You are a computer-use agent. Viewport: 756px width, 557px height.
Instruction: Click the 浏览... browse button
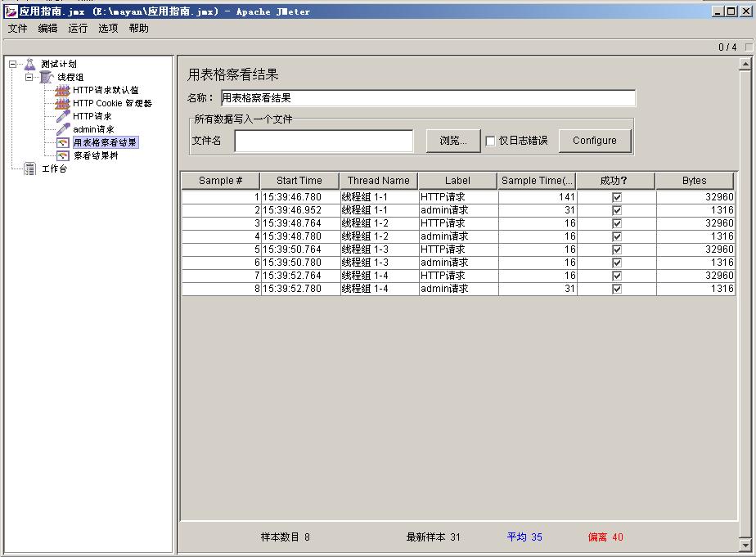[453, 141]
